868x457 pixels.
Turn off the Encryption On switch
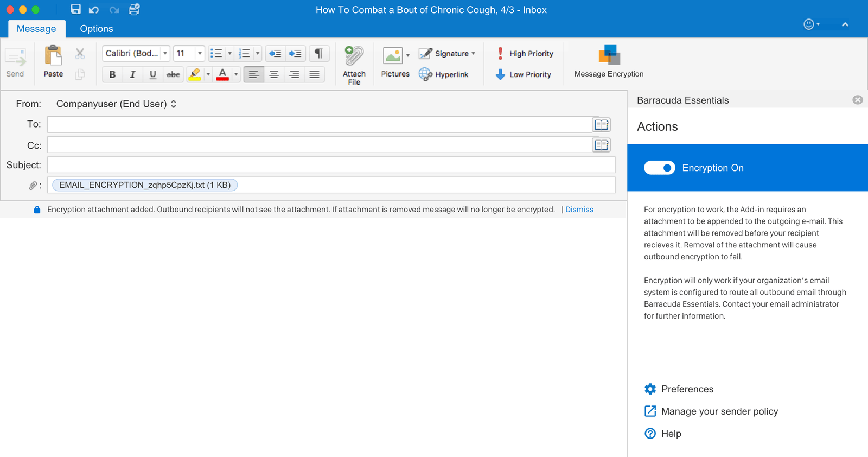click(x=659, y=168)
